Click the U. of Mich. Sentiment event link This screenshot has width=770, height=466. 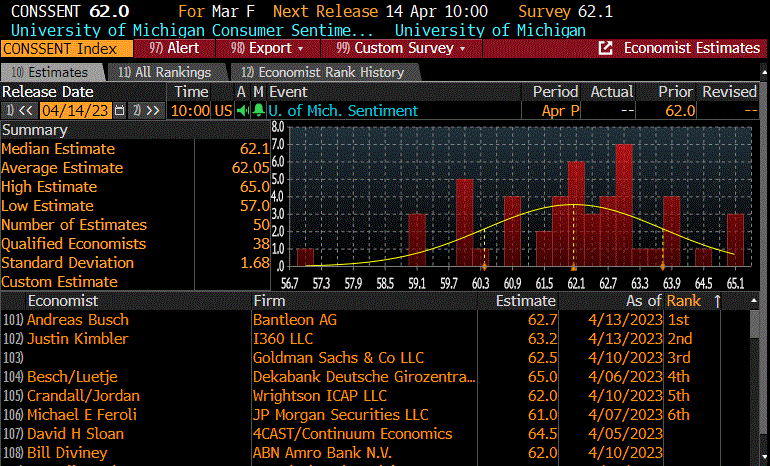point(343,111)
